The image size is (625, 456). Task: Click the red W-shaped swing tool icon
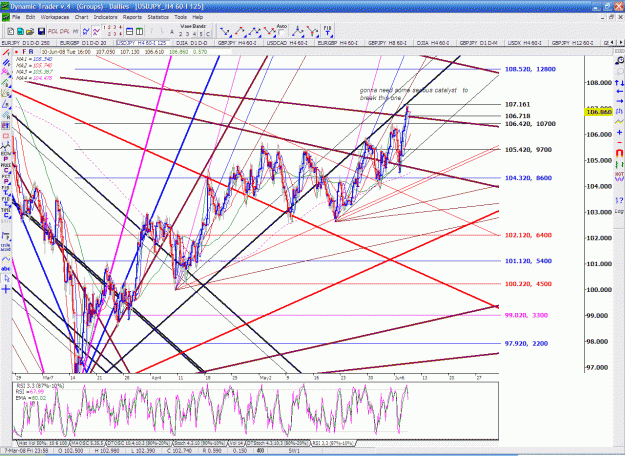(269, 31)
